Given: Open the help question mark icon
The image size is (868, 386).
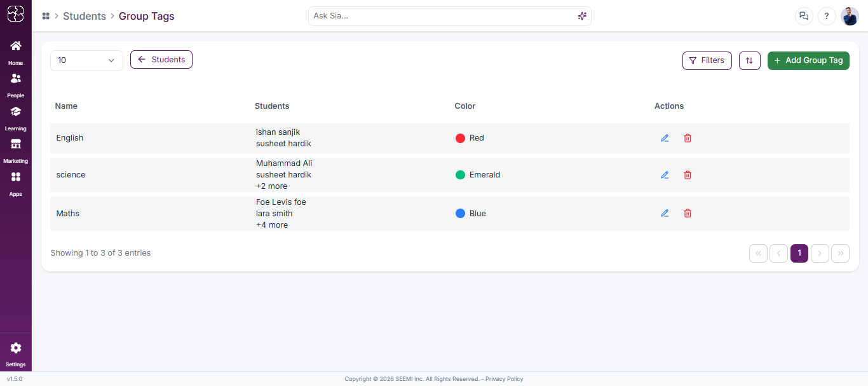Looking at the screenshot, I should [827, 16].
